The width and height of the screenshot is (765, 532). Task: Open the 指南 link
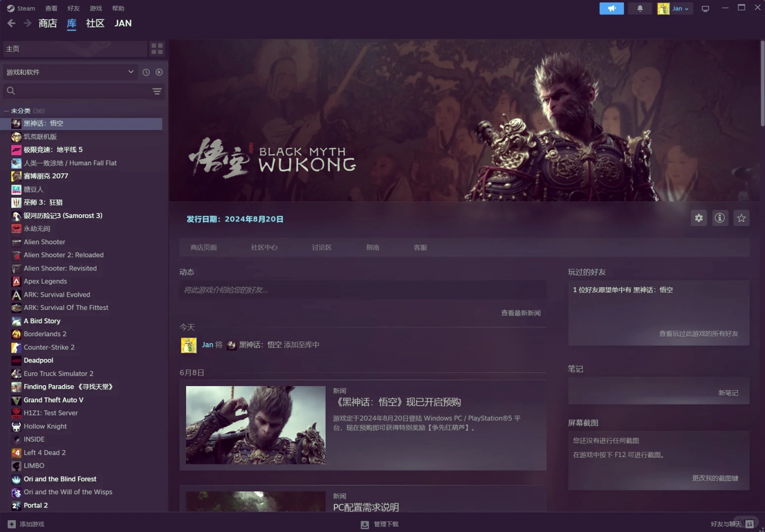pyautogui.click(x=373, y=247)
